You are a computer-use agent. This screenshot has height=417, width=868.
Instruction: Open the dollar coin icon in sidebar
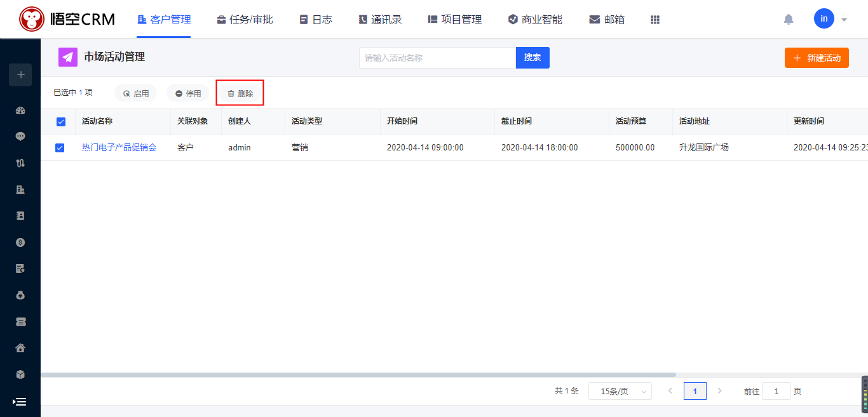(20, 242)
